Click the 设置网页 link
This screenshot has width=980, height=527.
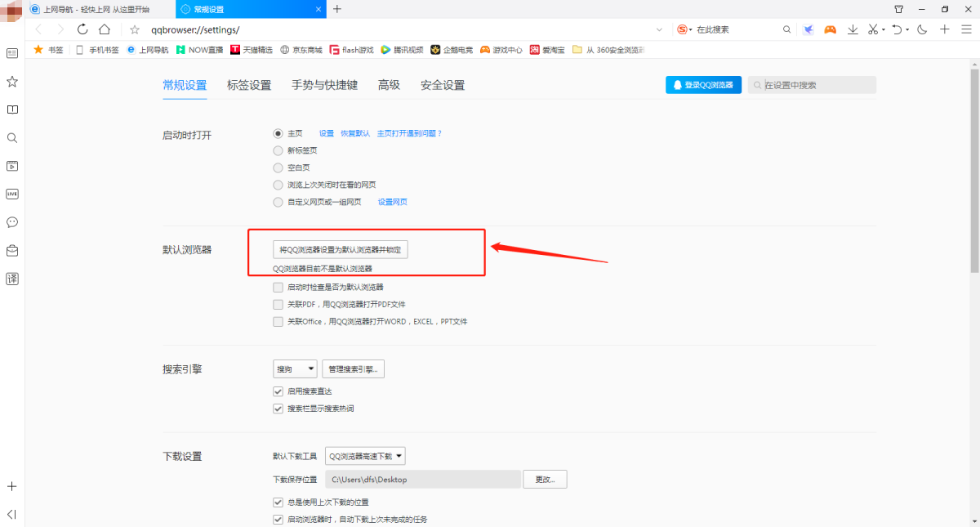pyautogui.click(x=392, y=202)
